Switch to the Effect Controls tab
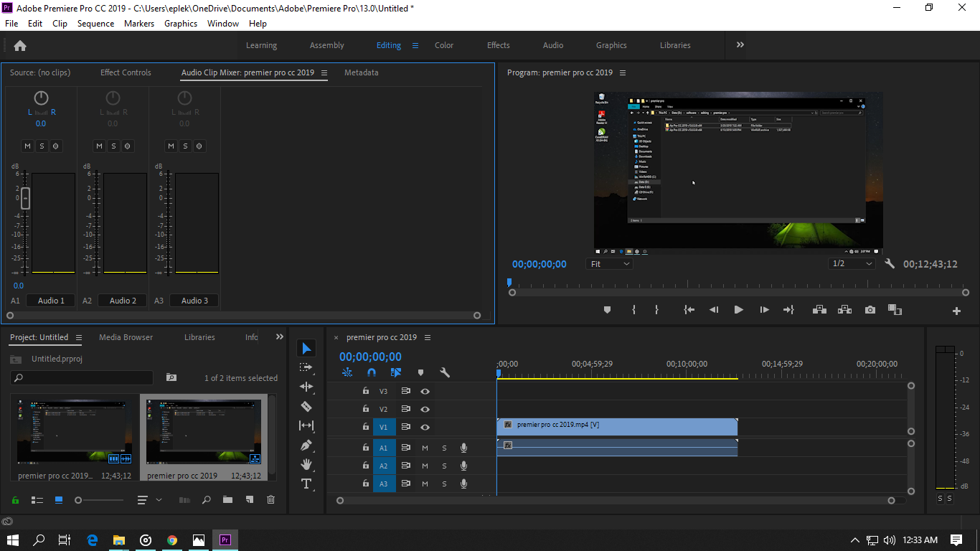The height and width of the screenshot is (551, 980). 126,72
